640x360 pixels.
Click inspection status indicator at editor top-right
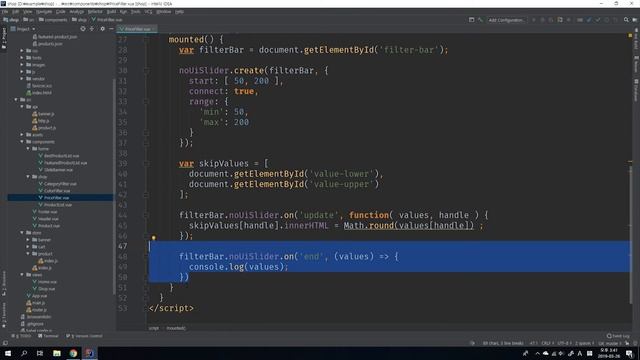(630, 36)
